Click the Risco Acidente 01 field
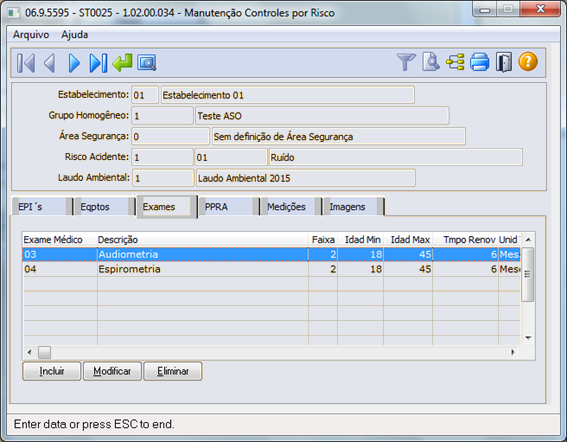Screen dimensions: 567x442 click(x=231, y=157)
